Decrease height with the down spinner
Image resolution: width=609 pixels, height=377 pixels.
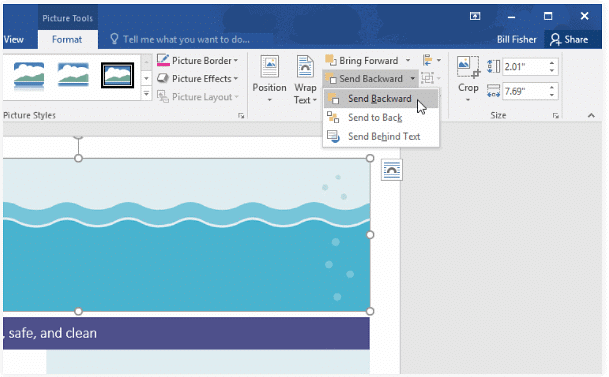coord(552,71)
